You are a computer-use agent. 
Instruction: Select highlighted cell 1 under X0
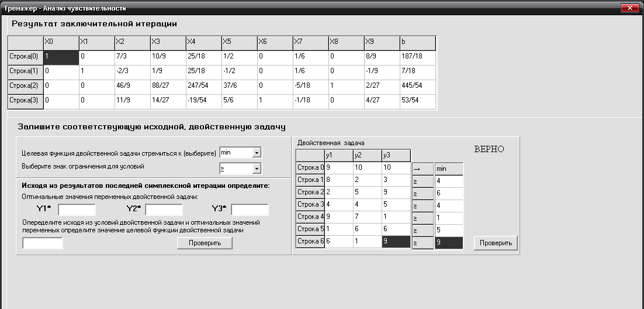point(61,57)
